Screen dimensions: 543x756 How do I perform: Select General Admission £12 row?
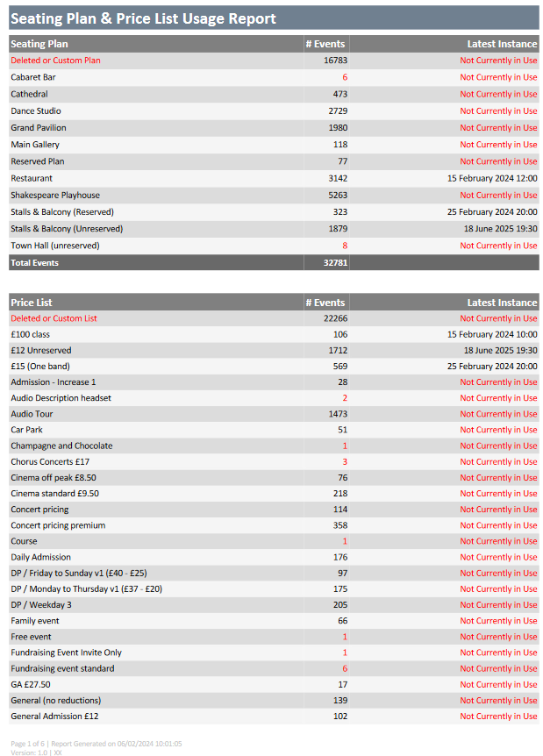tap(274, 716)
